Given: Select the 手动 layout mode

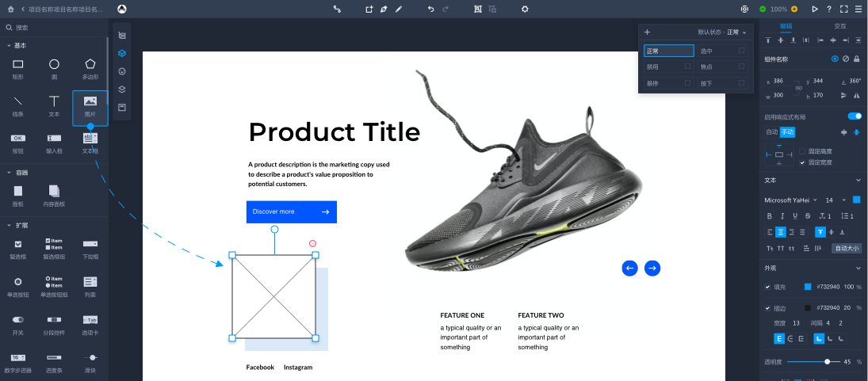Looking at the screenshot, I should pos(787,132).
